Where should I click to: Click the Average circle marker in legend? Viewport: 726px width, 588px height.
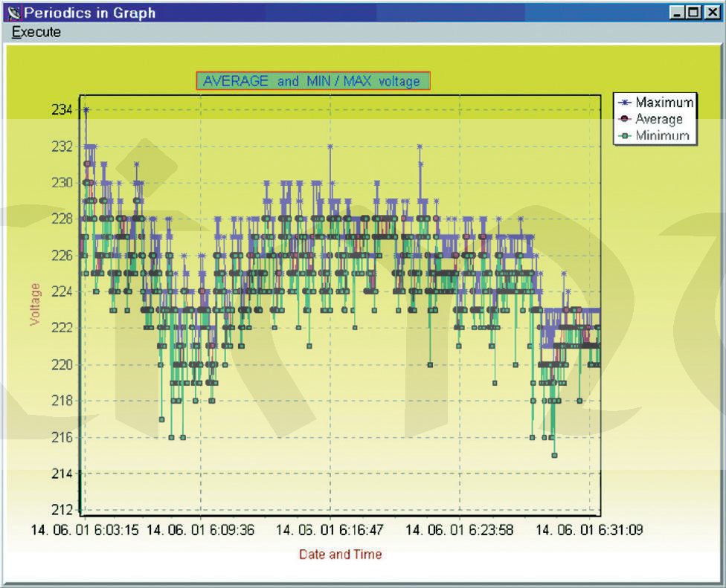tap(626, 119)
